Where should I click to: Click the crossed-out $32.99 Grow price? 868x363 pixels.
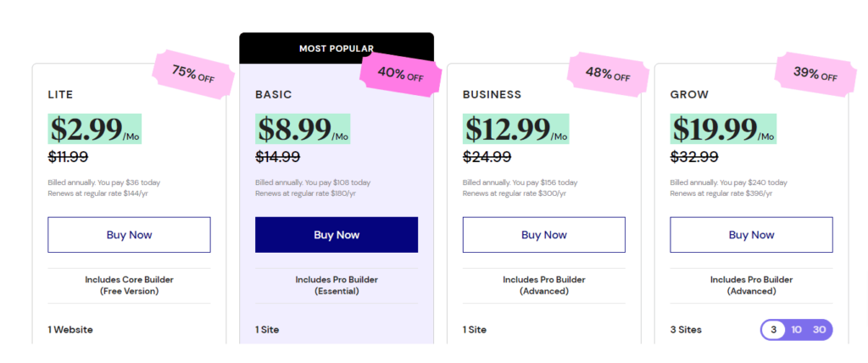[x=694, y=157]
